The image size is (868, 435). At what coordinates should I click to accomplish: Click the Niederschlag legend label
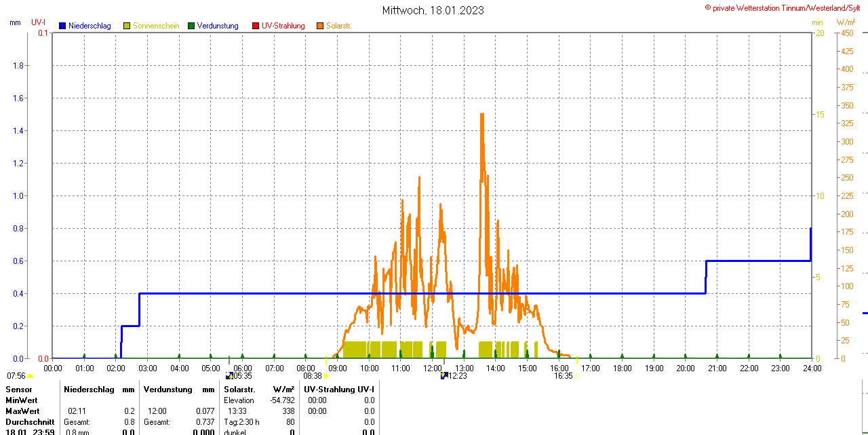[x=90, y=26]
